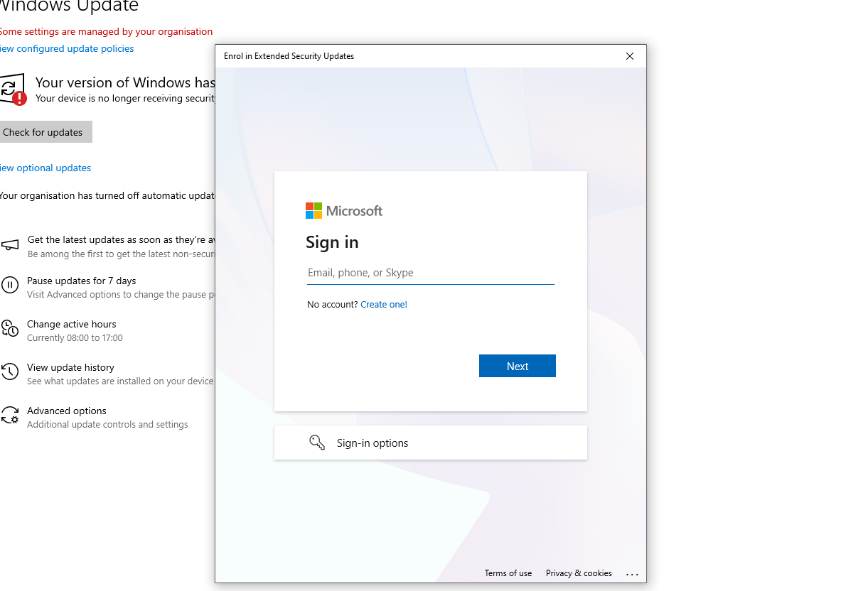The height and width of the screenshot is (591, 868).
Task: Focus the Email, phone, or Skype field
Action: 430,273
